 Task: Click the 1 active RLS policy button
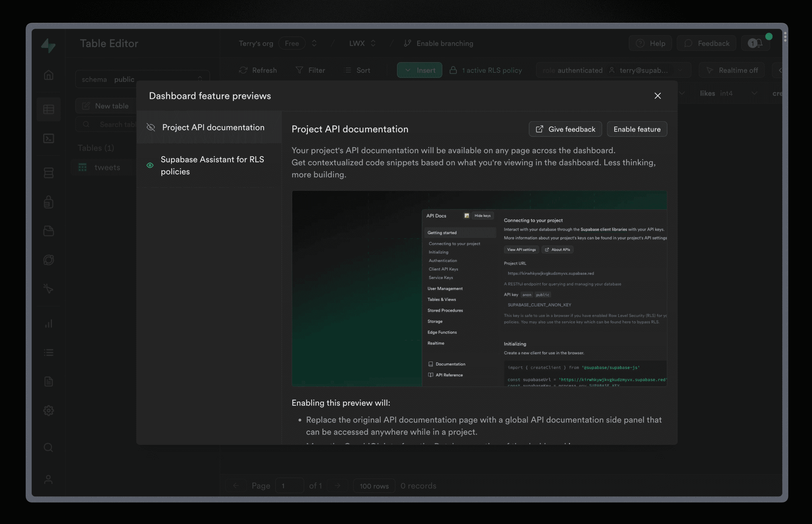coord(486,70)
